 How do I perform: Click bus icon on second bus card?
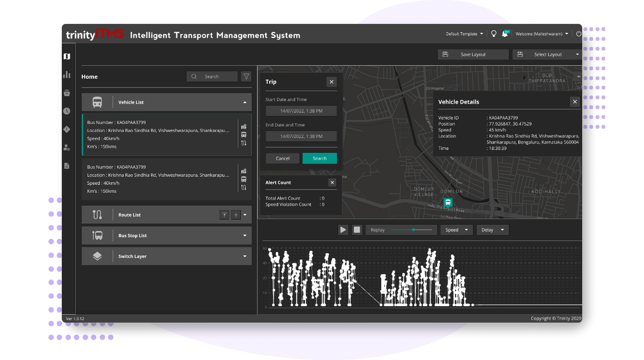point(244,179)
